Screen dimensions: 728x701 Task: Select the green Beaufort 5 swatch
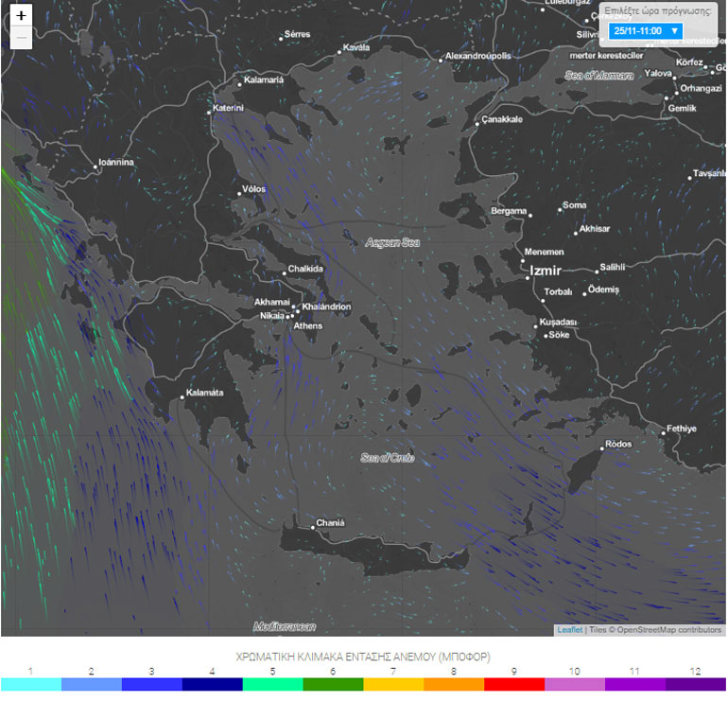(273, 684)
